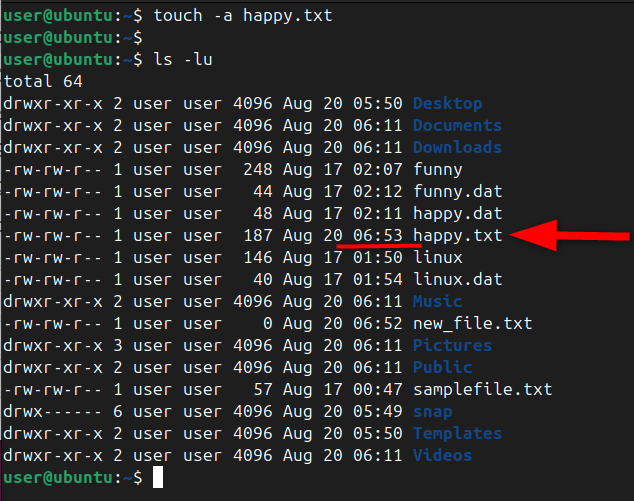Click the size value 146 of linux
Screen dimensions: 634x501
pos(258,258)
